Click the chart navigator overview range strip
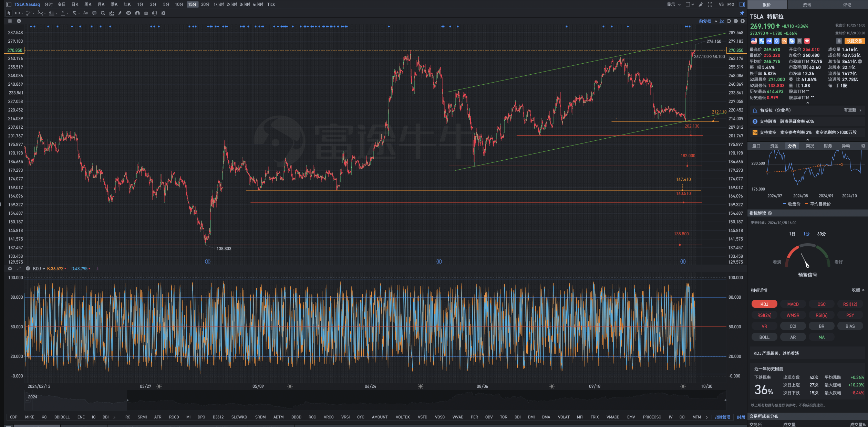This screenshot has height=427, width=868. (375, 400)
